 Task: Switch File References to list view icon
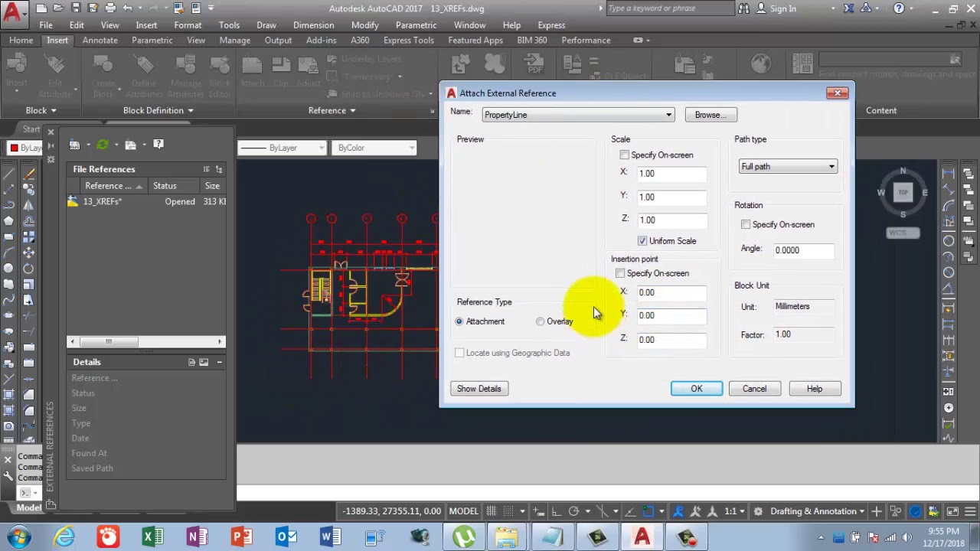[x=206, y=169]
